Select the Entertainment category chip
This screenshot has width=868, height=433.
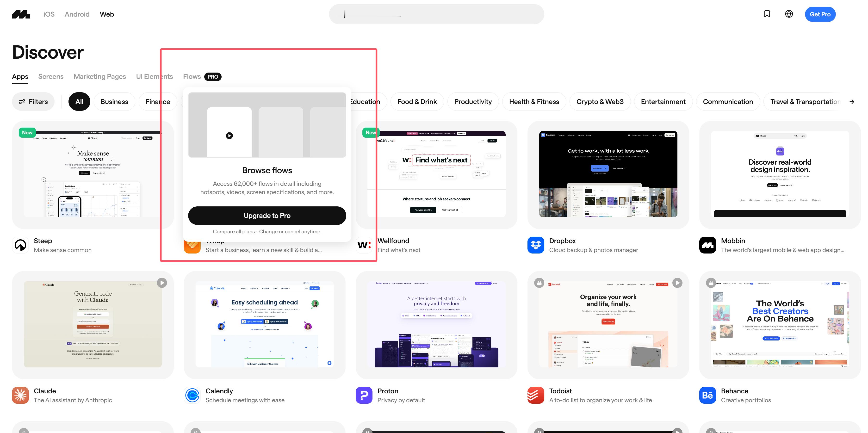(x=663, y=101)
